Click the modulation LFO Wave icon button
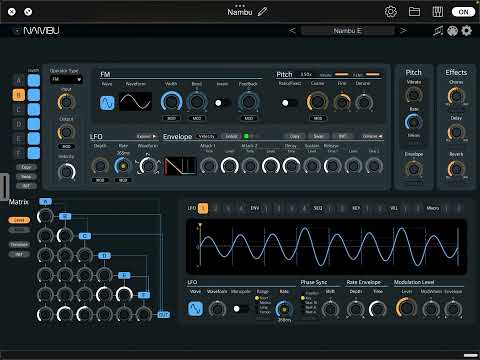The height and width of the screenshot is (360, 480). [195, 309]
